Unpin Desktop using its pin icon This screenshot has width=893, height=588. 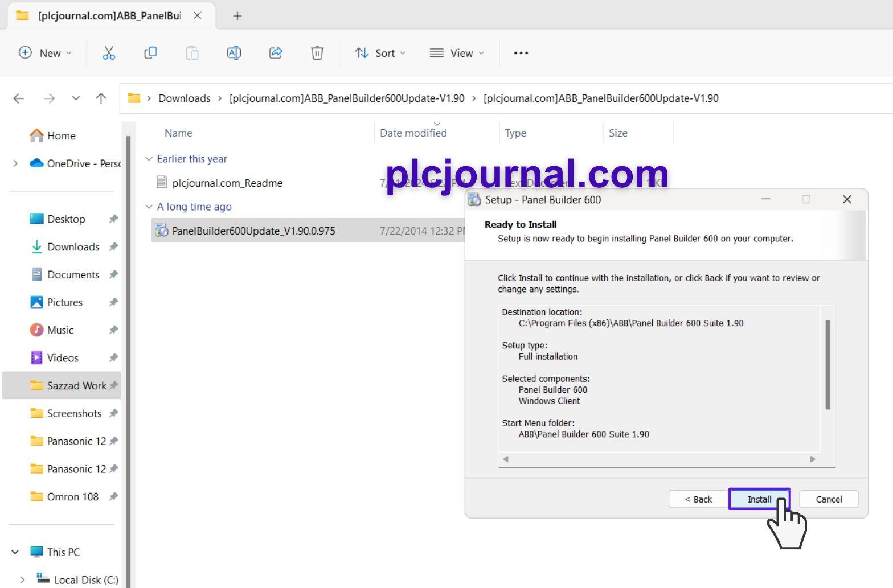[113, 219]
